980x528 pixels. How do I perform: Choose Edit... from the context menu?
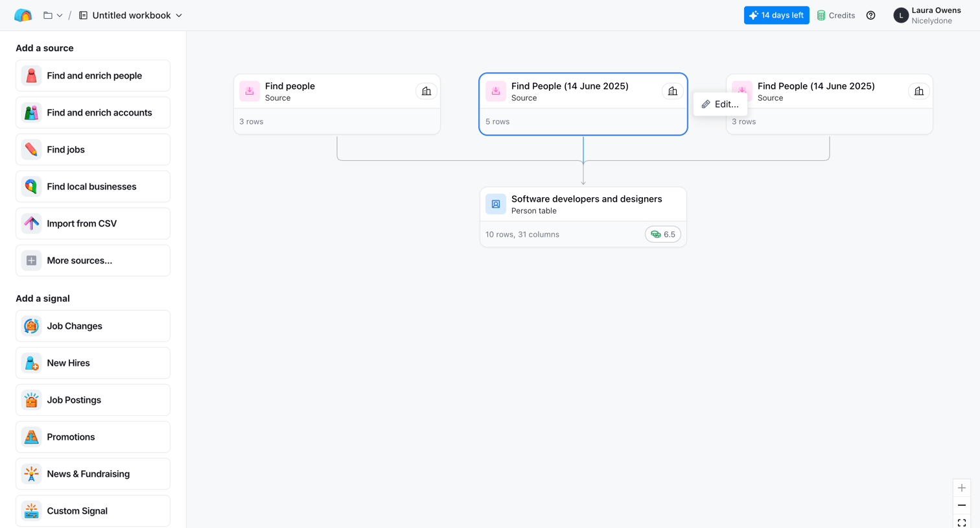coord(720,104)
